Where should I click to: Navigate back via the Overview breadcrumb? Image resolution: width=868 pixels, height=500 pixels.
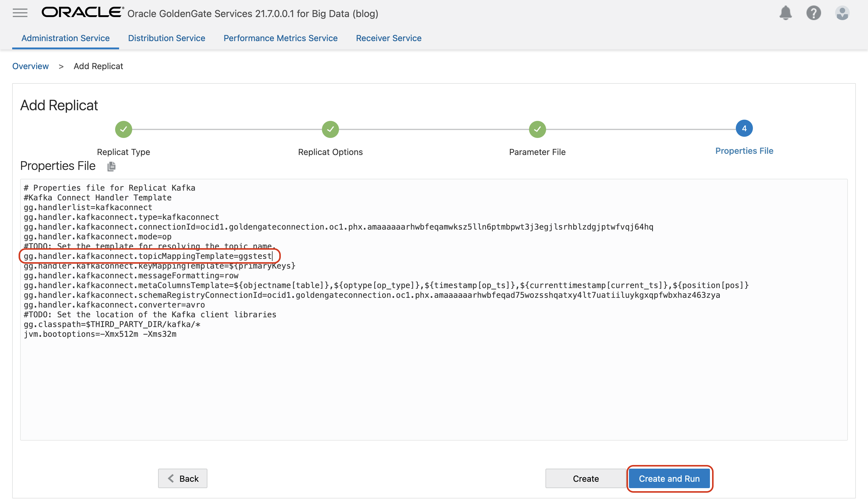click(x=30, y=66)
